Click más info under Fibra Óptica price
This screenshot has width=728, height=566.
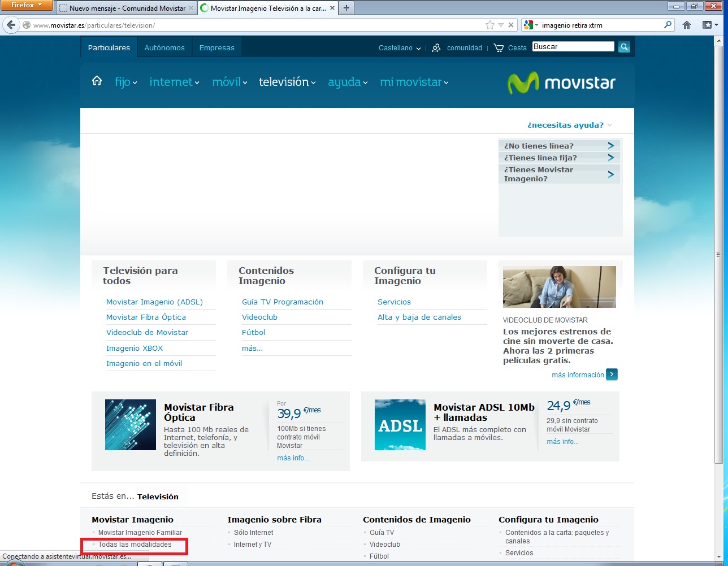pos(293,458)
